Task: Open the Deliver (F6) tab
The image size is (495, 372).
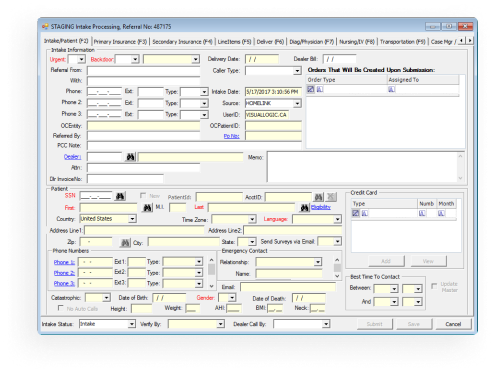Action: [270, 42]
